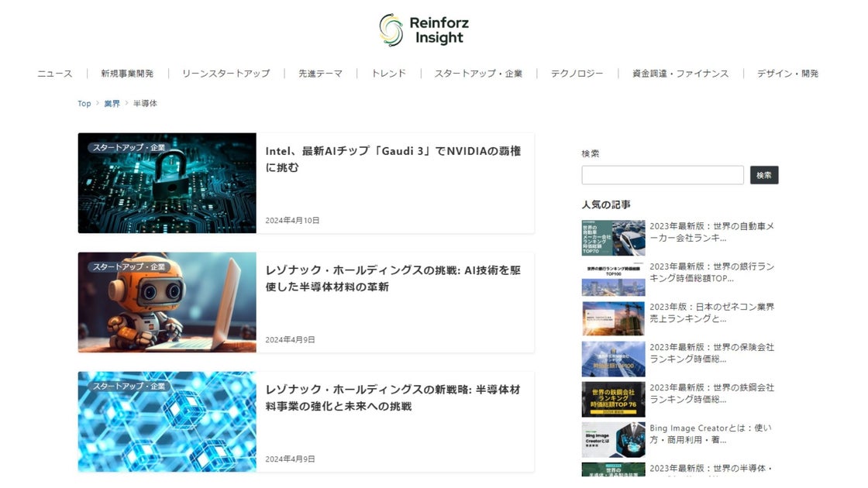Click the robot with laptop thumbnail

pos(167,303)
